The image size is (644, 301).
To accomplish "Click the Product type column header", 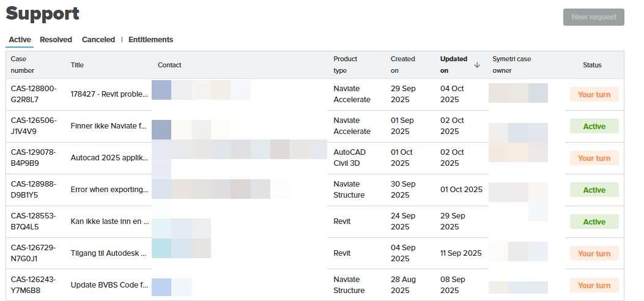I will click(x=345, y=65).
